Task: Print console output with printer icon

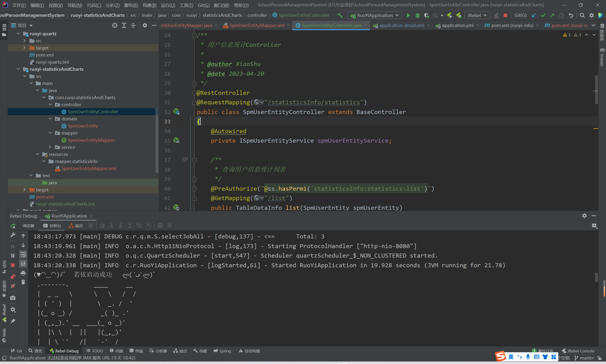Action: [x=23, y=273]
